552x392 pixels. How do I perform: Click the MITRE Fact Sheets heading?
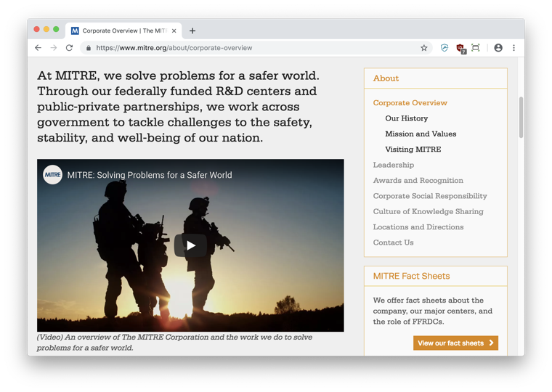(412, 276)
